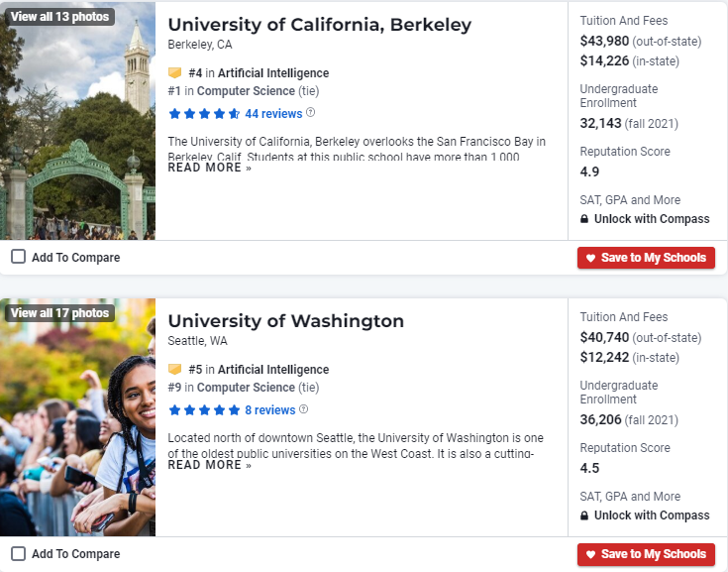
Task: Click lock icon in Berkeley's Unlock with Compass
Action: 584,219
